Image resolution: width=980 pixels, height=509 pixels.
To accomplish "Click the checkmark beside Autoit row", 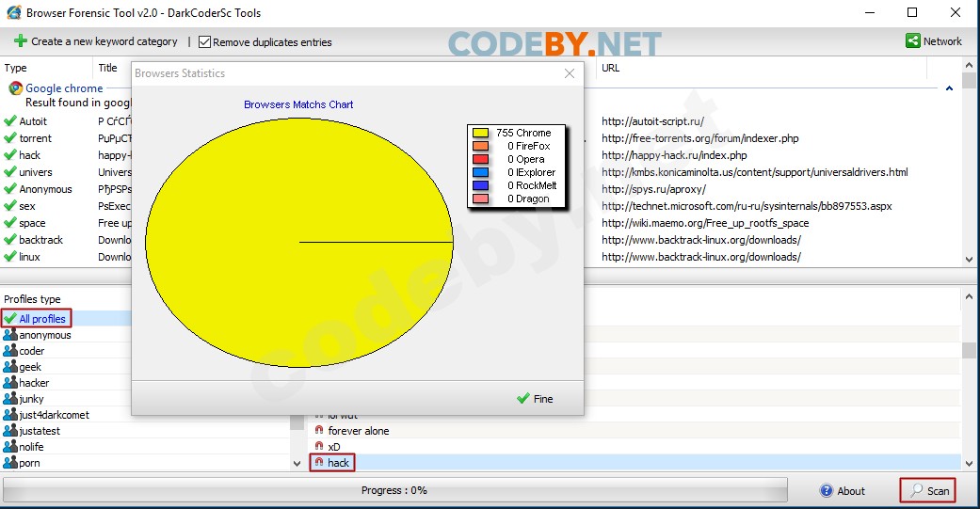I will click(x=10, y=121).
